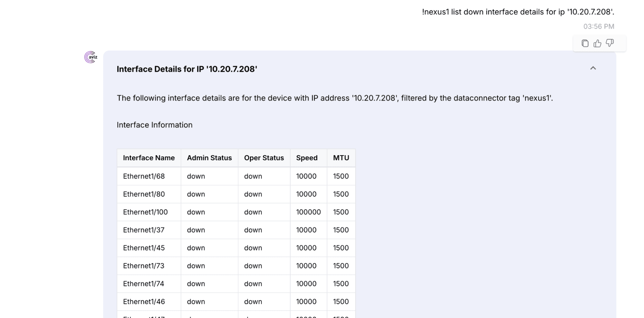Click the 'Oper Status' table header
This screenshot has height=318, width=644.
click(264, 158)
